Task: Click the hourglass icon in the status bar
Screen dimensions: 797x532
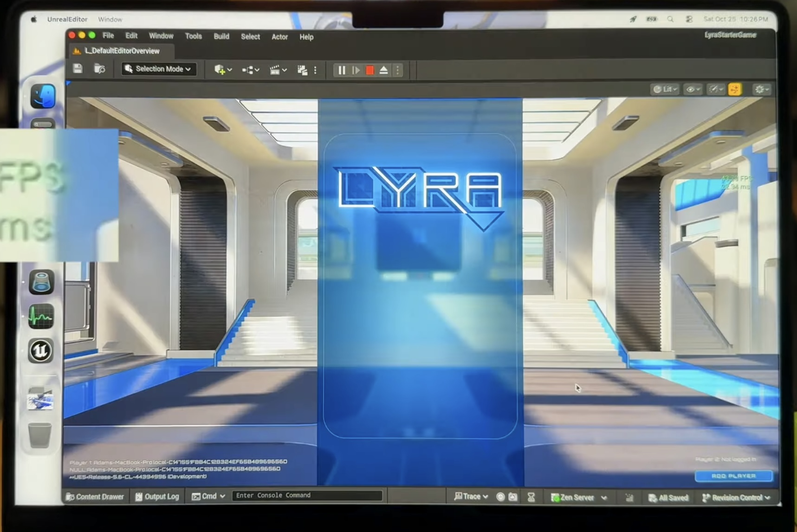Action: click(531, 497)
